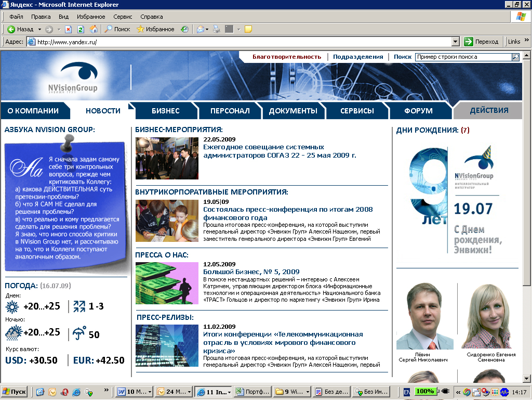Click the Back (Назад) button
This screenshot has height=400, width=532.
click(x=21, y=29)
